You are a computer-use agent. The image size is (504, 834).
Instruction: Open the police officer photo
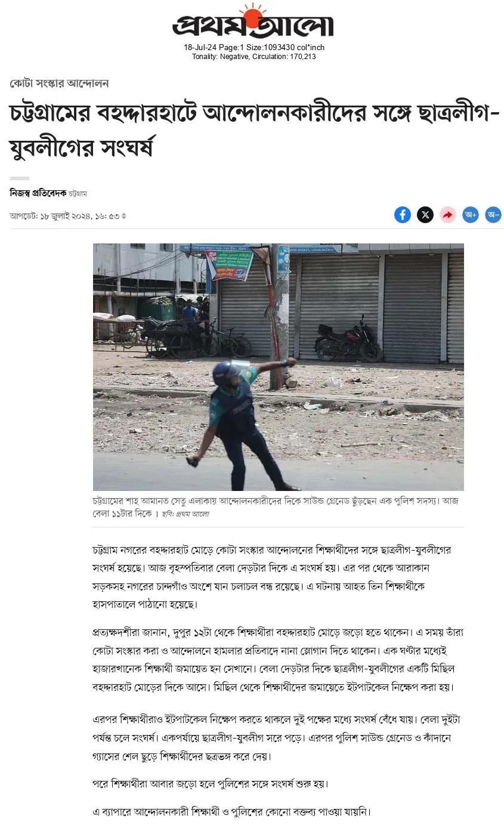279,367
